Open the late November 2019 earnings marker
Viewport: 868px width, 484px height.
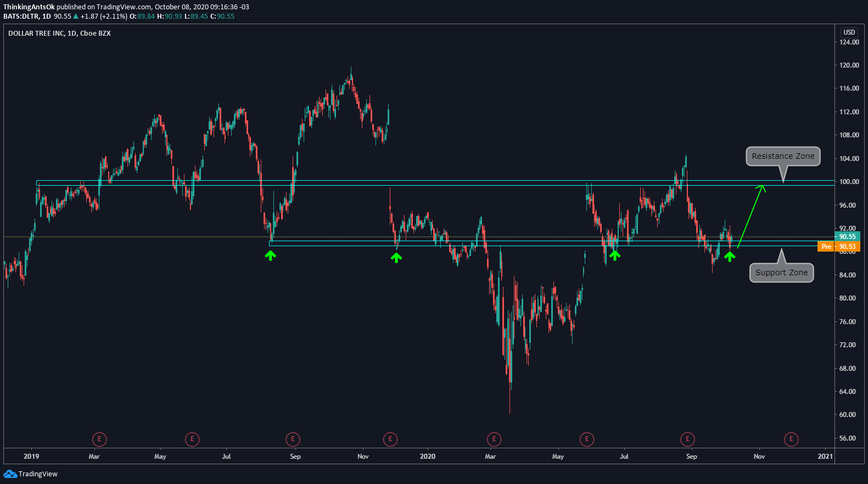[x=390, y=440]
